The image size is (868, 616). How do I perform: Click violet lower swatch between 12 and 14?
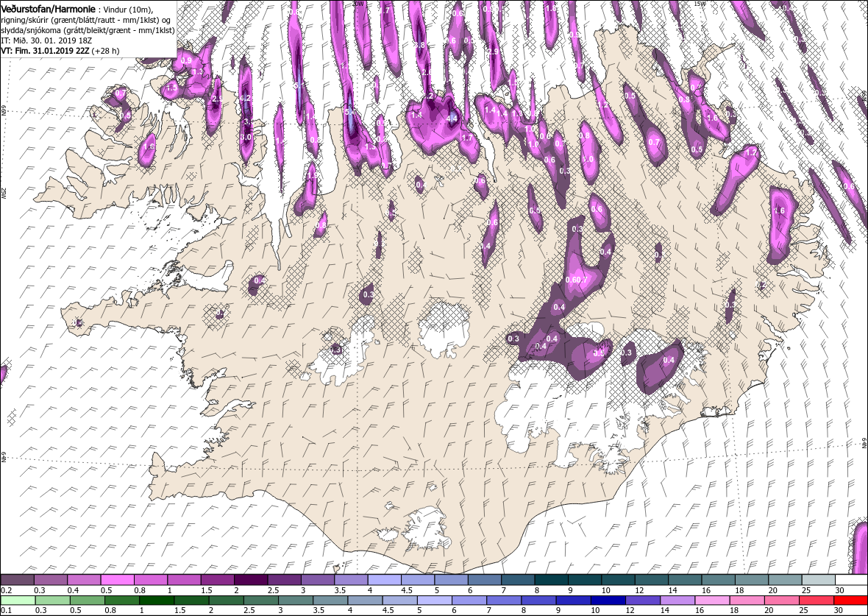coord(642,601)
